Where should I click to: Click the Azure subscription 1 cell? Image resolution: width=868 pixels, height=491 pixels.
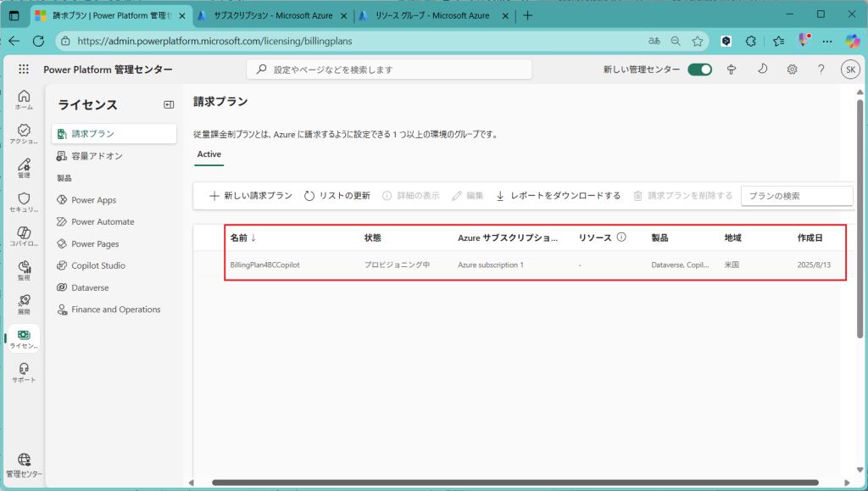[x=491, y=265]
